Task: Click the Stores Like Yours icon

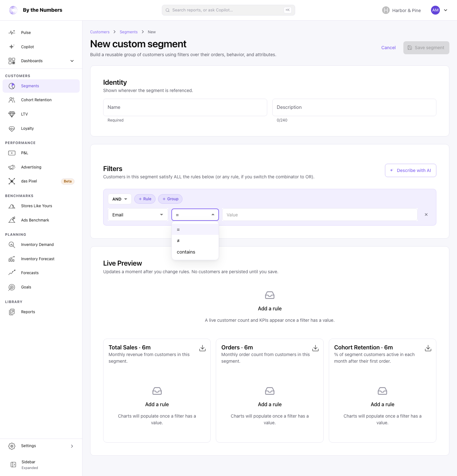Action: pos(12,206)
